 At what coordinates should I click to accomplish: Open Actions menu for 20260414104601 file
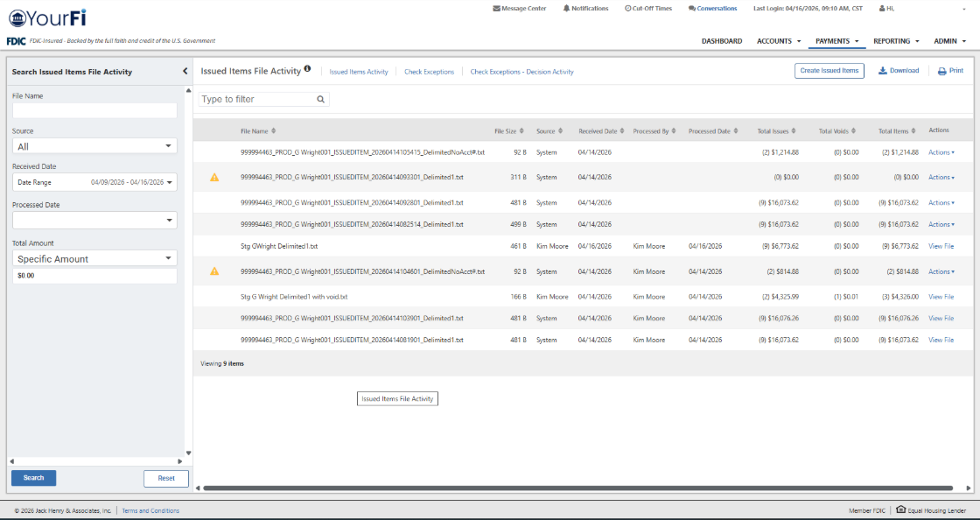(x=941, y=271)
